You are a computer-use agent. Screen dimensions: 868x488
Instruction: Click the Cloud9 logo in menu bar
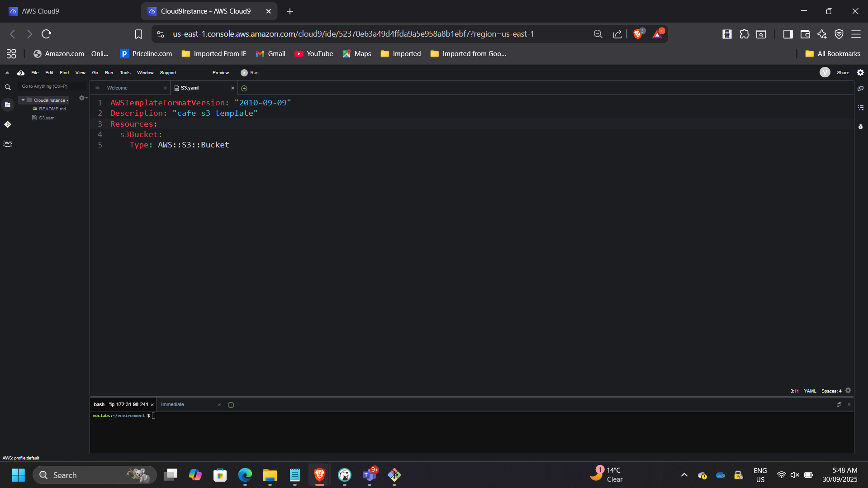pos(21,73)
